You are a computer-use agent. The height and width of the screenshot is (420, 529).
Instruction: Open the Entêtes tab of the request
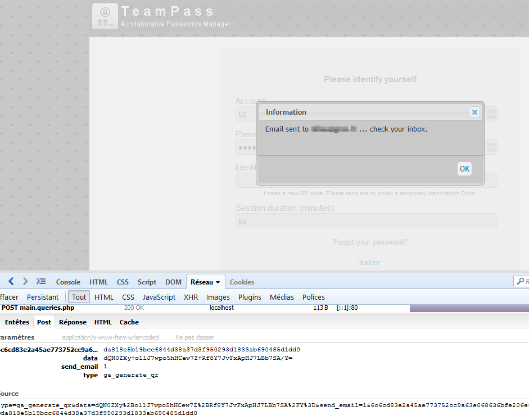point(17,322)
